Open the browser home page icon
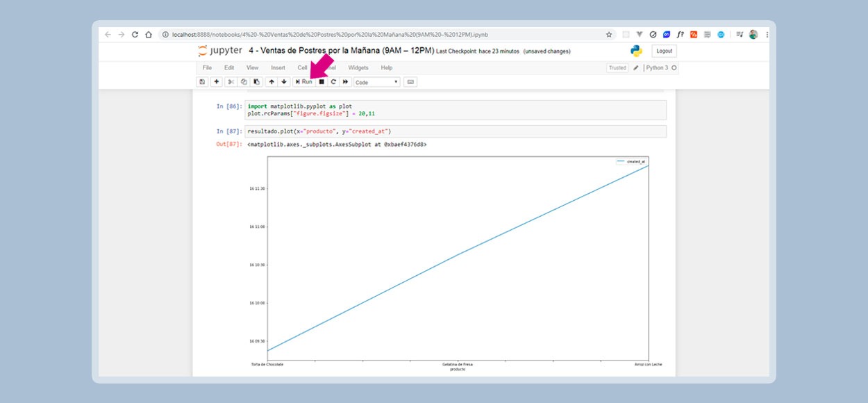868x403 pixels. tap(149, 34)
